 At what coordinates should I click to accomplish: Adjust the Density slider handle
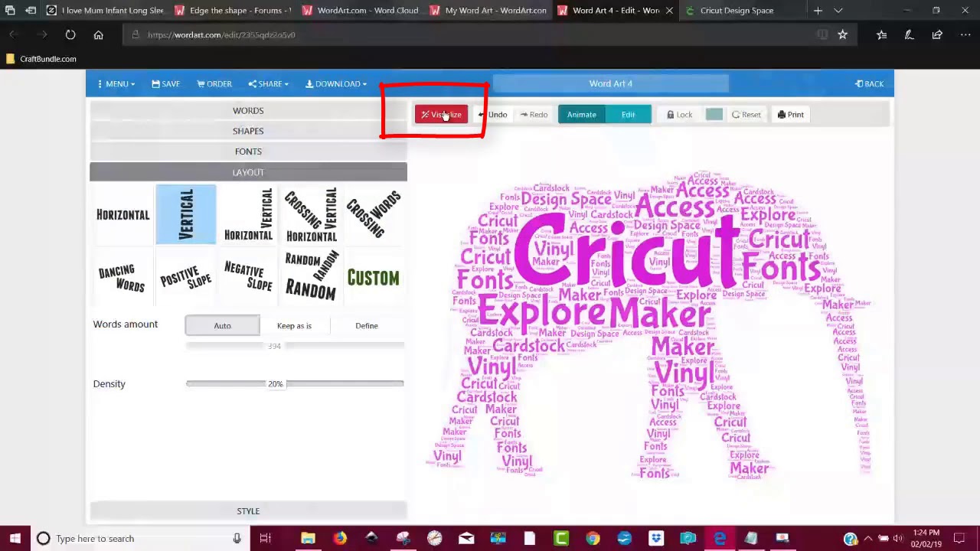[x=276, y=383]
